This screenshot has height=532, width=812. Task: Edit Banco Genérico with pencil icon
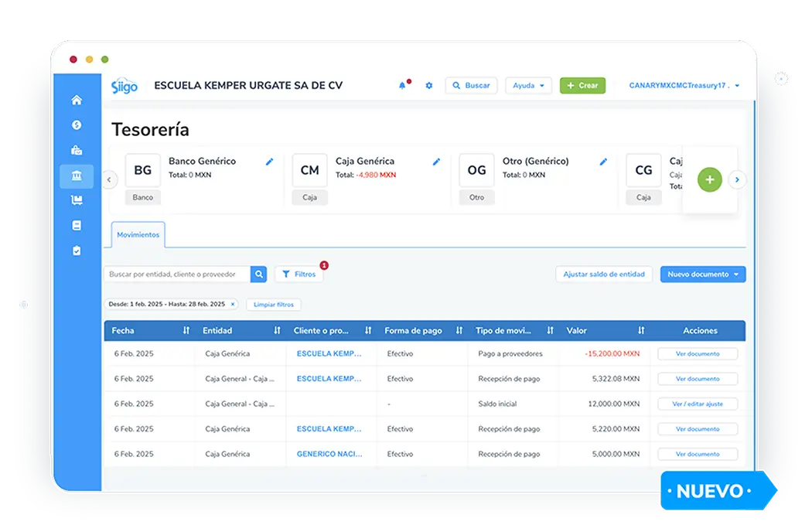(x=269, y=162)
